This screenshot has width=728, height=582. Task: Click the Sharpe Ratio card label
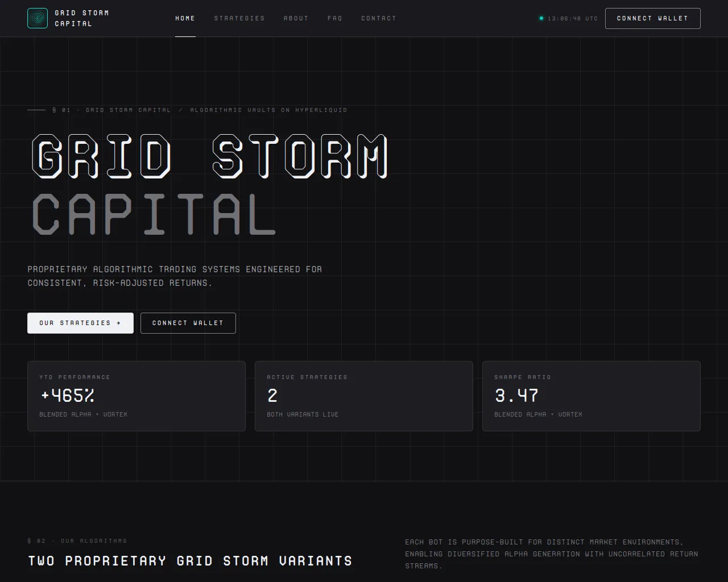(x=523, y=377)
